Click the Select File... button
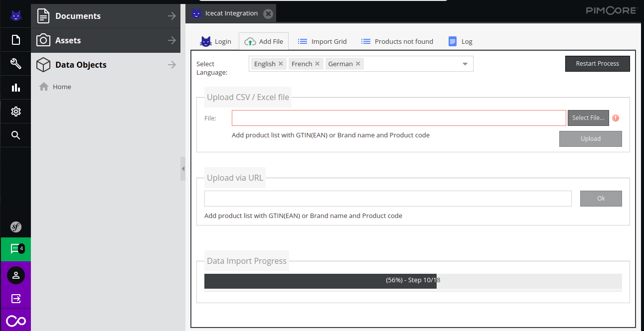644x331 pixels. (588, 118)
